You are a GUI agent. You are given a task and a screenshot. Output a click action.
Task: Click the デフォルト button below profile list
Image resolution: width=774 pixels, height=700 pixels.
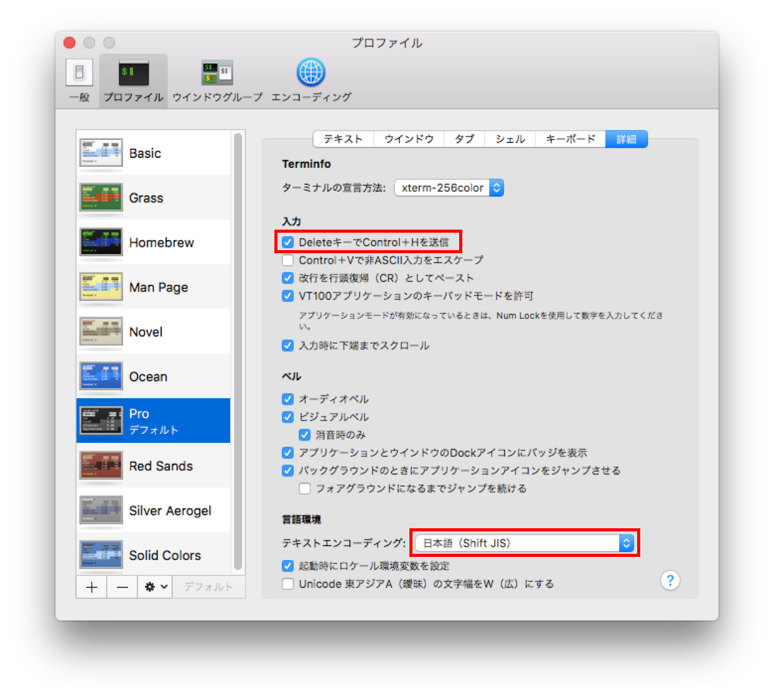coord(208,587)
